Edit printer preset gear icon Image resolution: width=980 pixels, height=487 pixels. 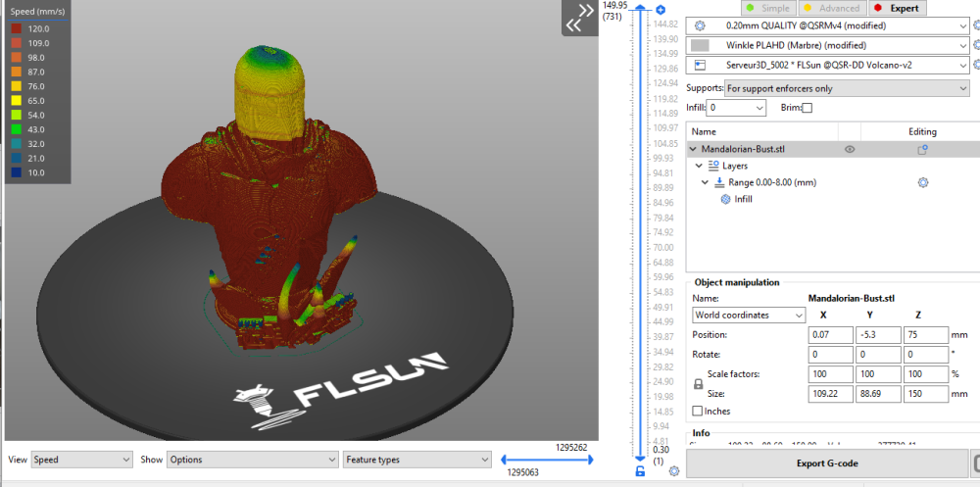click(977, 65)
